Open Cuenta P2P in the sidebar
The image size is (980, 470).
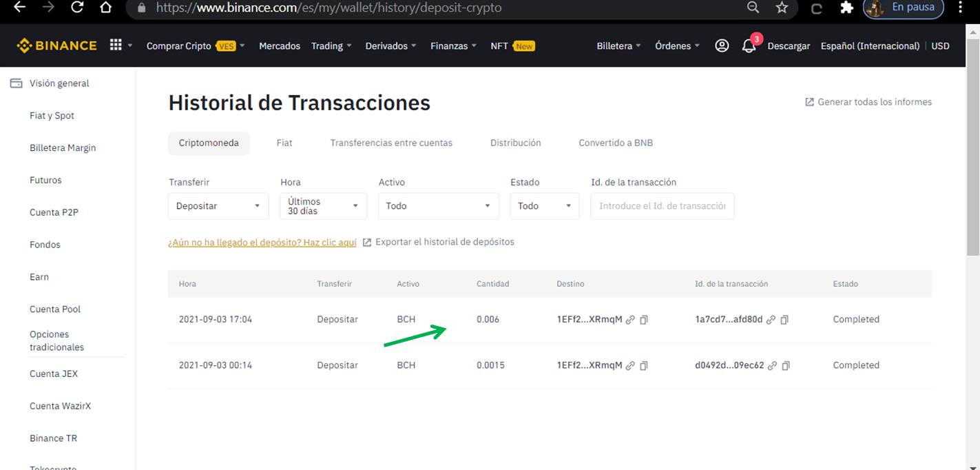[54, 213]
